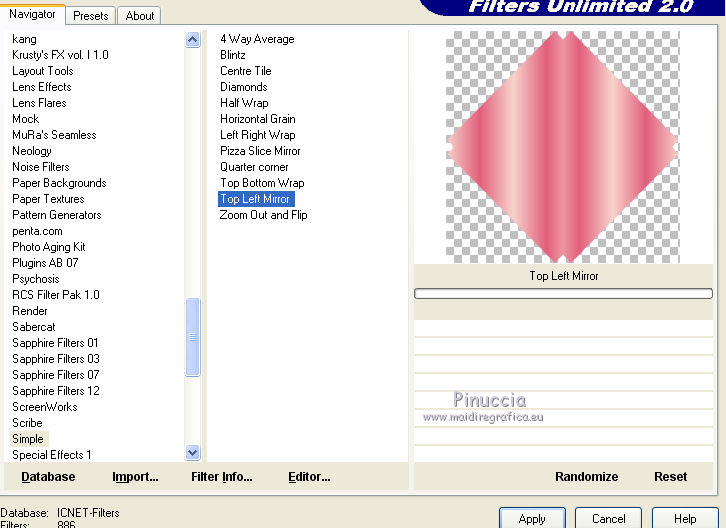Open the Database button
The width and height of the screenshot is (726, 528).
coord(48,477)
